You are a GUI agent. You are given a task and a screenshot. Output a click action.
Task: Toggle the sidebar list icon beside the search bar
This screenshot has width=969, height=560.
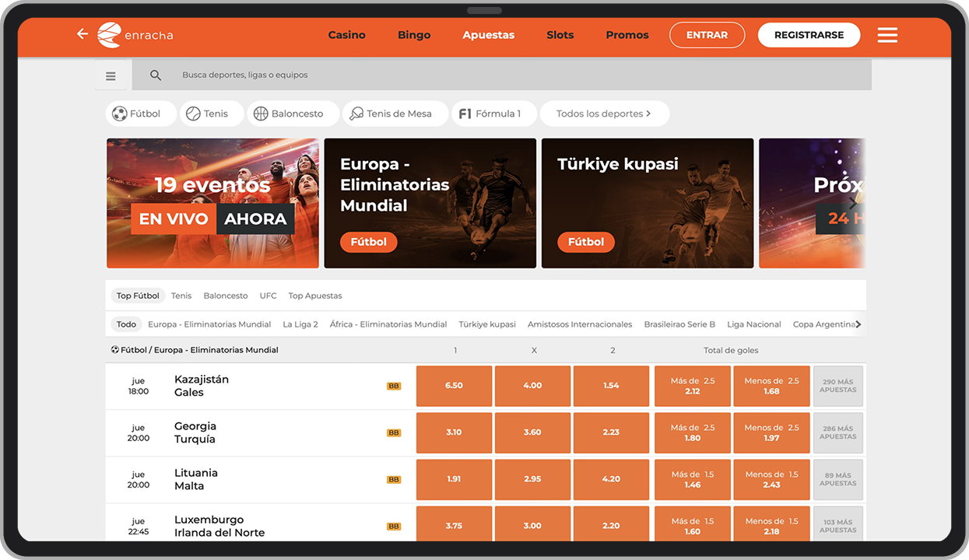111,75
